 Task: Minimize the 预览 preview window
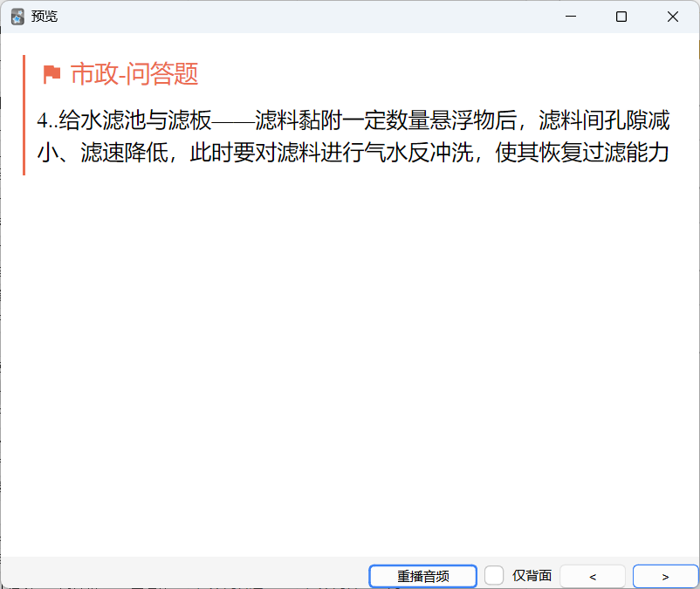572,17
